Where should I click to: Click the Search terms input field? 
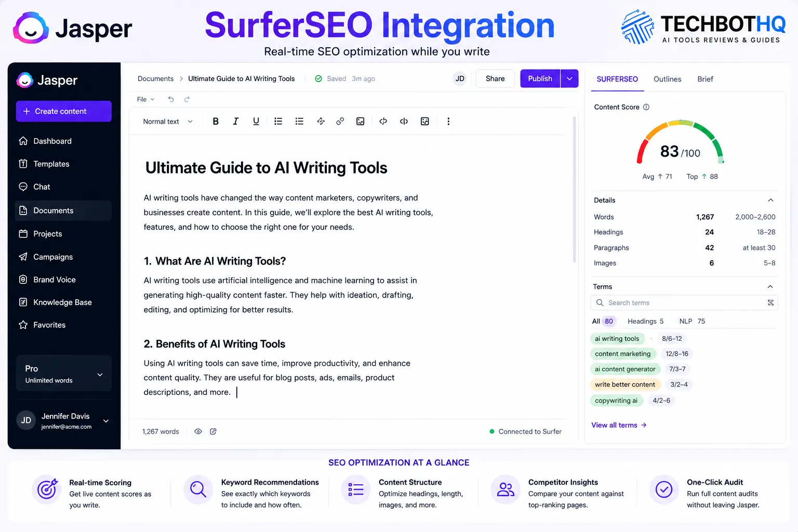pyautogui.click(x=684, y=302)
